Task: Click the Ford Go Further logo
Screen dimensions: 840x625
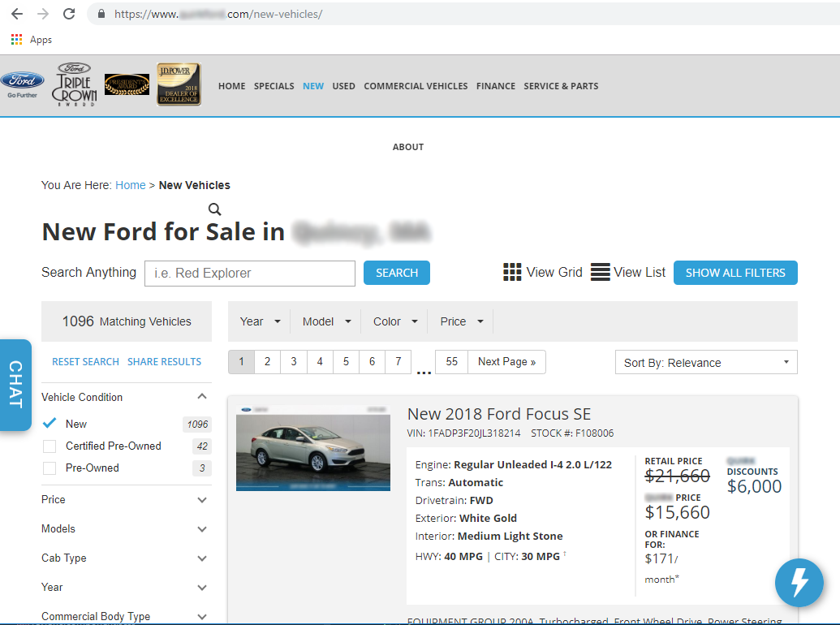Action: (22, 84)
